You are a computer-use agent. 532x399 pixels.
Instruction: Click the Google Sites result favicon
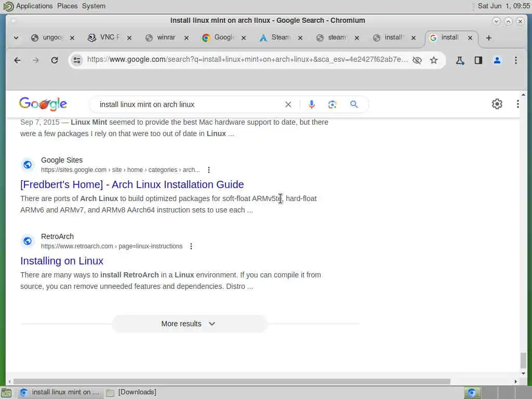pos(28,165)
